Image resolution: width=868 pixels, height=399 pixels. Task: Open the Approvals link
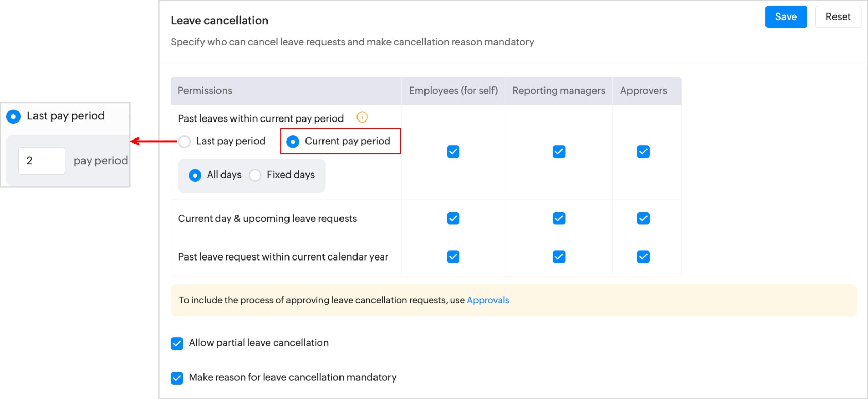(x=487, y=300)
